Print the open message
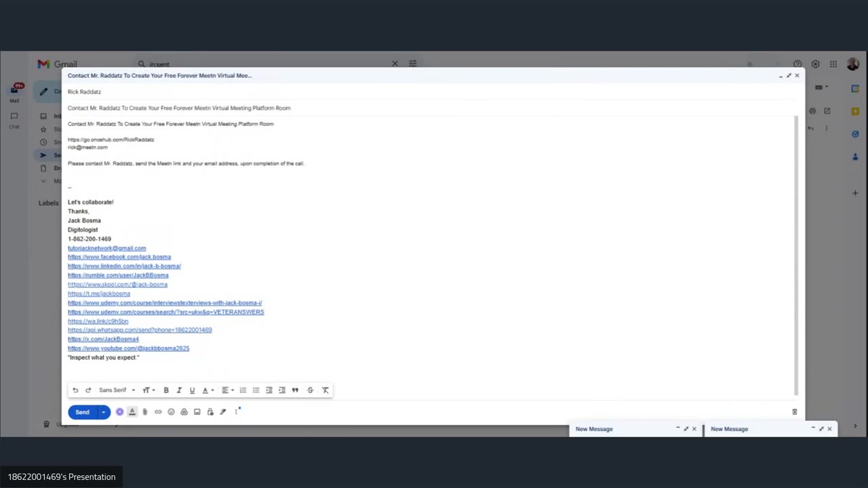 (812, 111)
